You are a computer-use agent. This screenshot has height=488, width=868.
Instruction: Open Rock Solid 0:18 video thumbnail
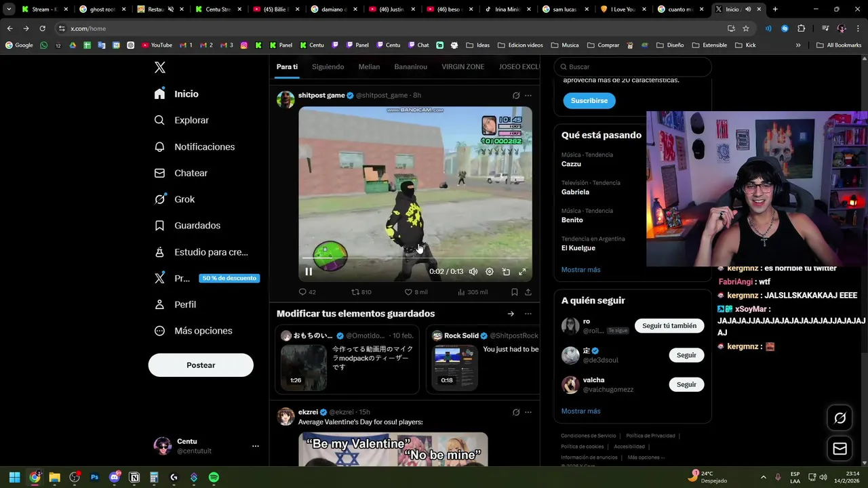(x=455, y=367)
